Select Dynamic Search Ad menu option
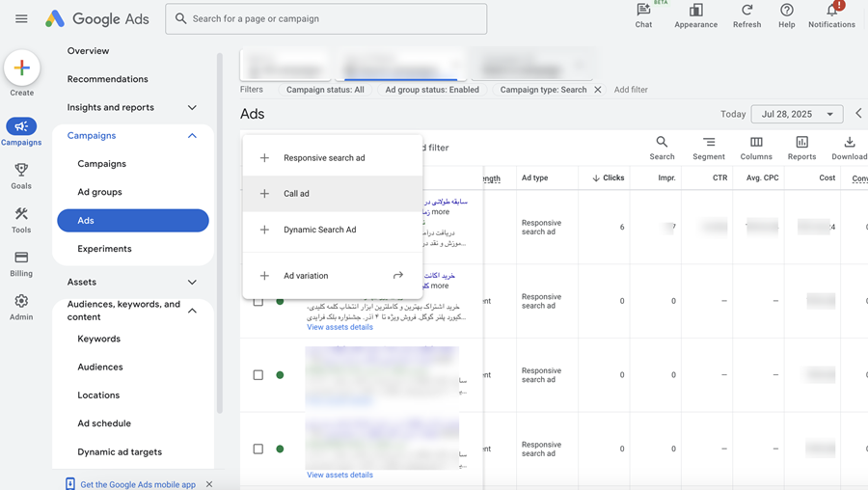The width and height of the screenshot is (868, 490). 333,230
